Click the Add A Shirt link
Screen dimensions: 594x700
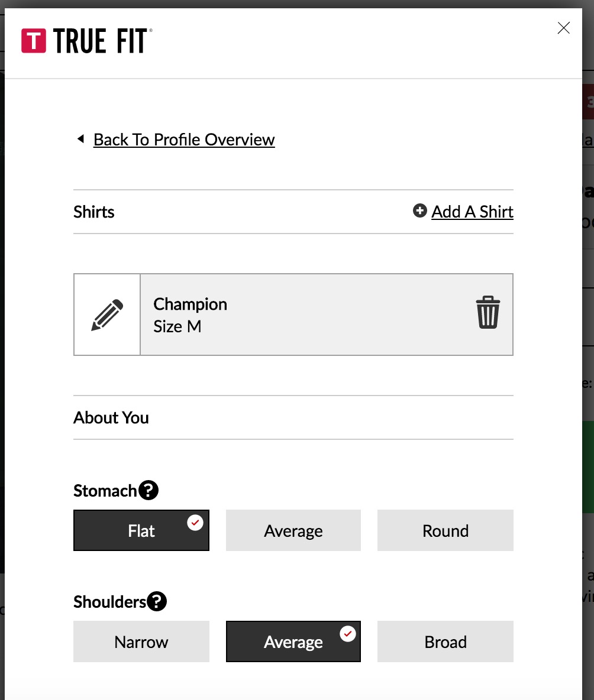[x=472, y=212]
